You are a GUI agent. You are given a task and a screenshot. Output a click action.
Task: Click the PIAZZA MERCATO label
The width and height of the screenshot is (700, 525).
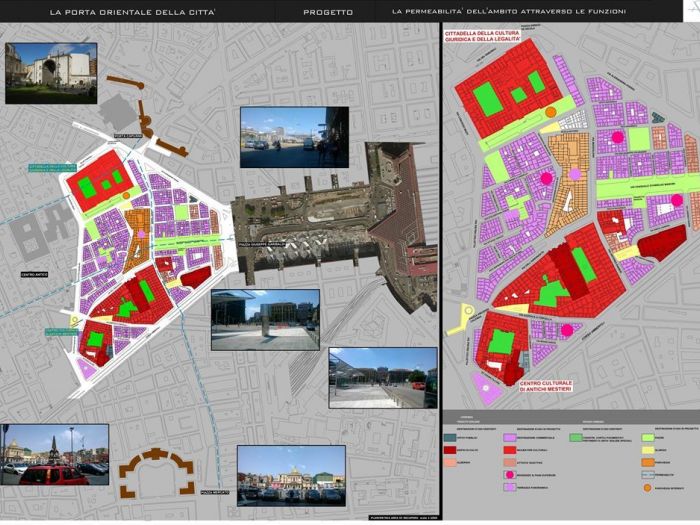coord(215,492)
